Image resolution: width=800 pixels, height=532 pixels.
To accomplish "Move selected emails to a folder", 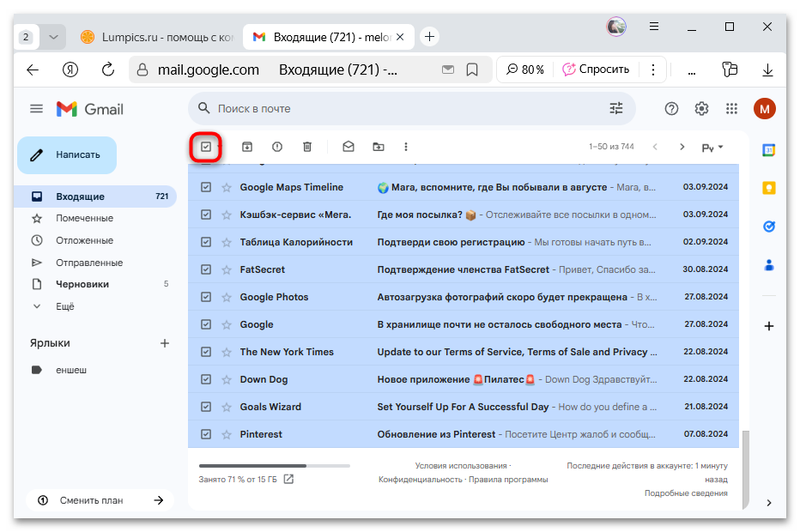I will [377, 147].
